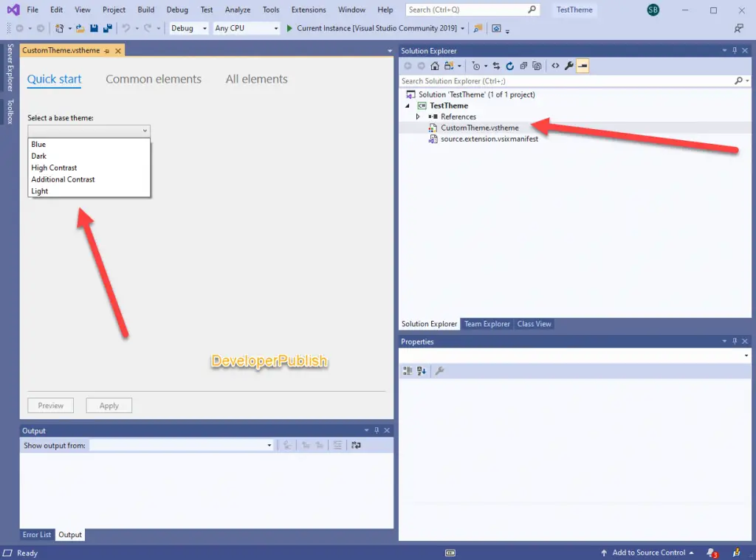This screenshot has height=560, width=756.
Task: Toggle Preview Selected Items in Solution Explorer
Action: 583,66
